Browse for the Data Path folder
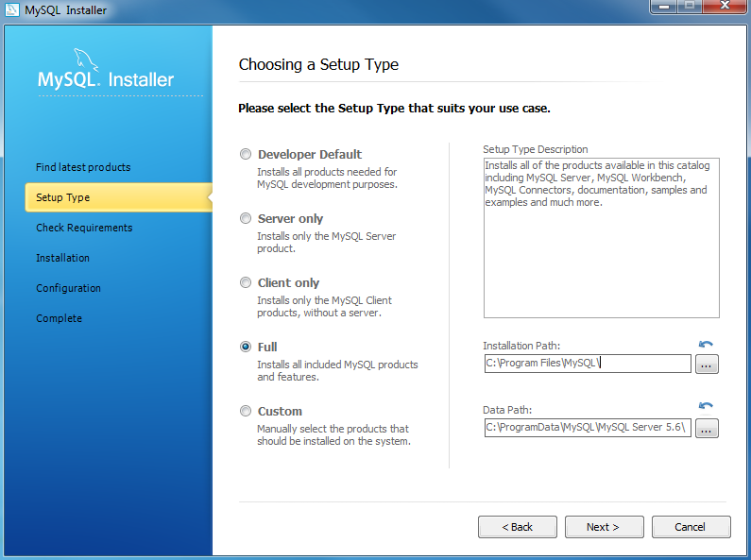The height and width of the screenshot is (560, 751). coord(707,429)
